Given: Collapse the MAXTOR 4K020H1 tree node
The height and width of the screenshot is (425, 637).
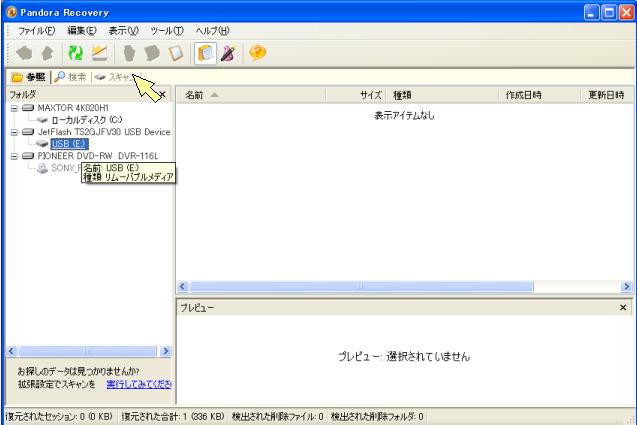Looking at the screenshot, I should [14, 108].
